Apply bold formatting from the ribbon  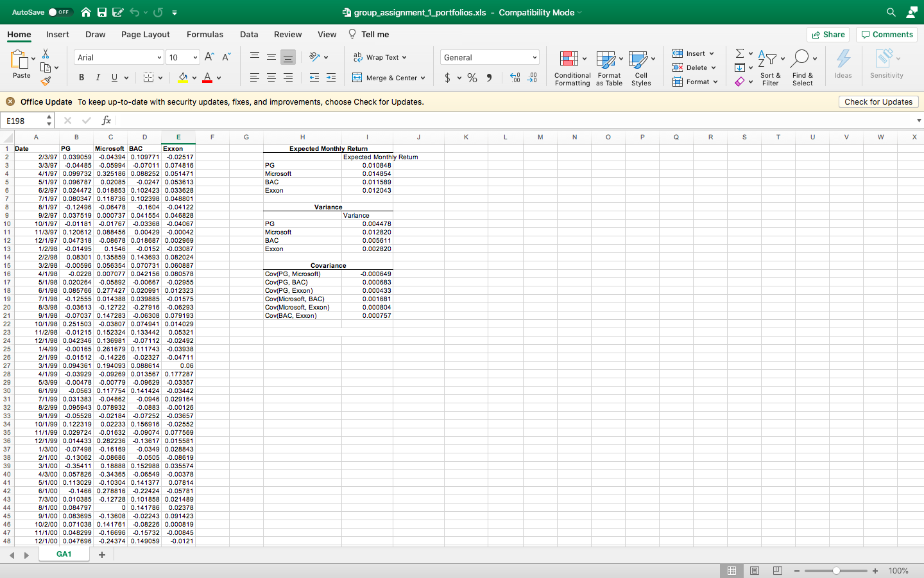81,77
